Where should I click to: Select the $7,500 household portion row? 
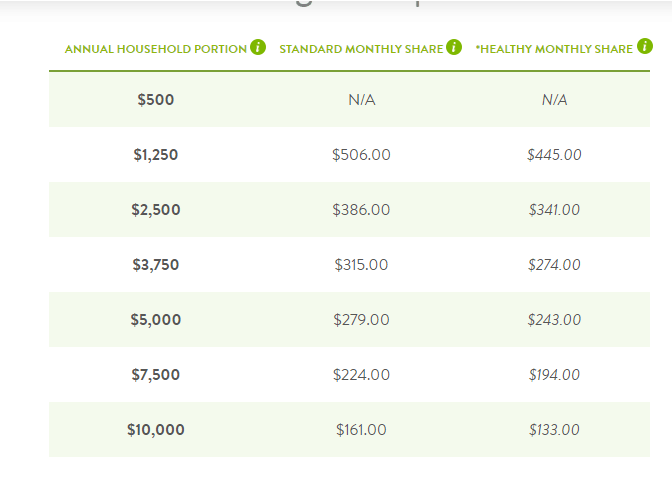(x=349, y=375)
